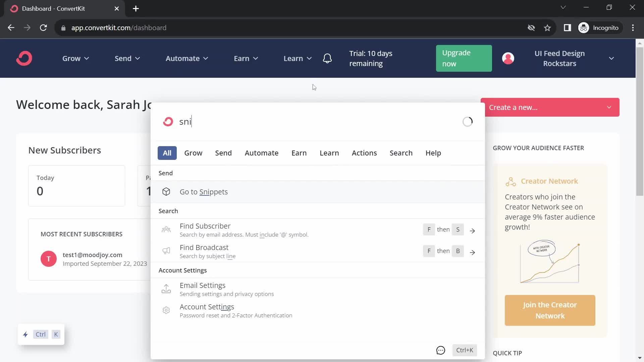Select the Automate filter tab
The height and width of the screenshot is (362, 644).
(262, 153)
